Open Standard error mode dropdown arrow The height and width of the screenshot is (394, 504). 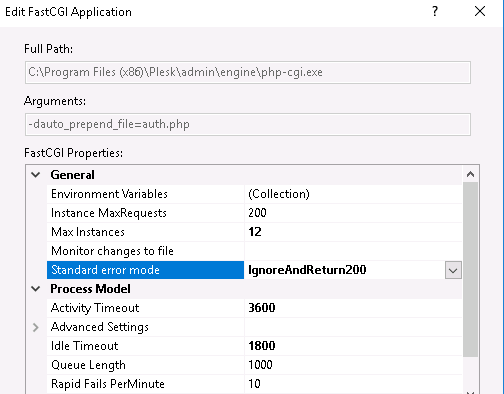pyautogui.click(x=453, y=270)
